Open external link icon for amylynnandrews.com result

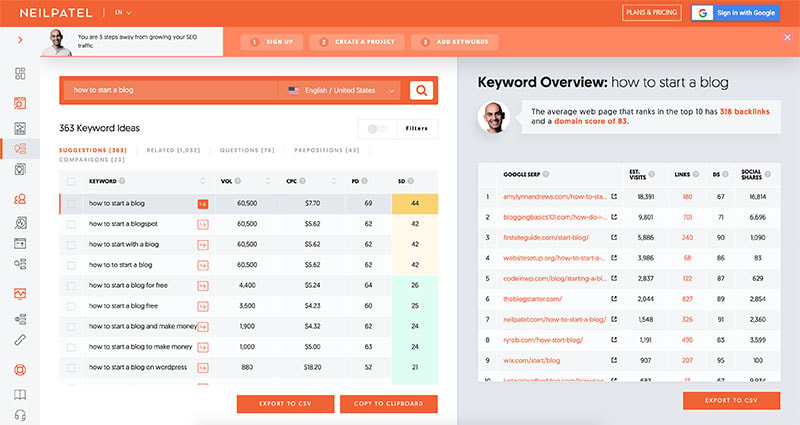tap(614, 196)
